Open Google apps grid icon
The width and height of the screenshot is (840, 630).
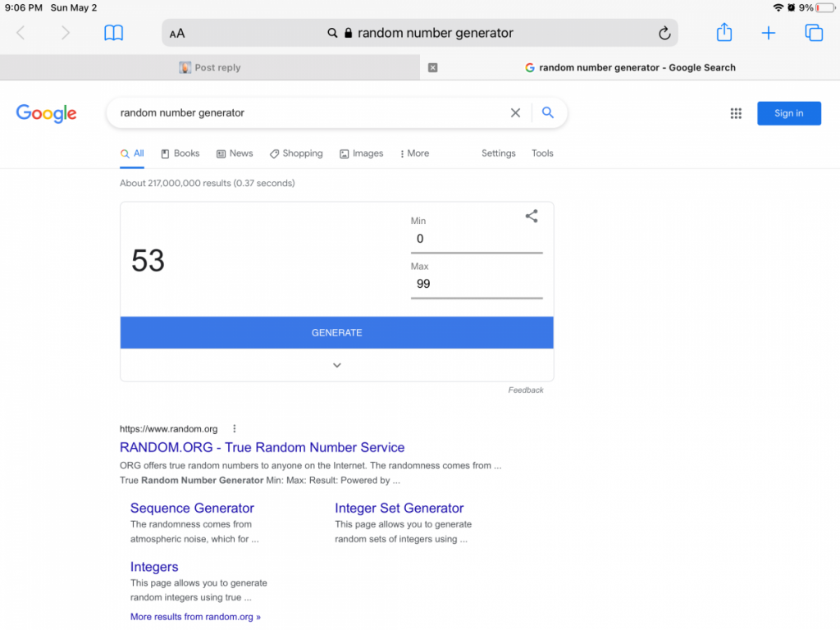click(x=736, y=113)
